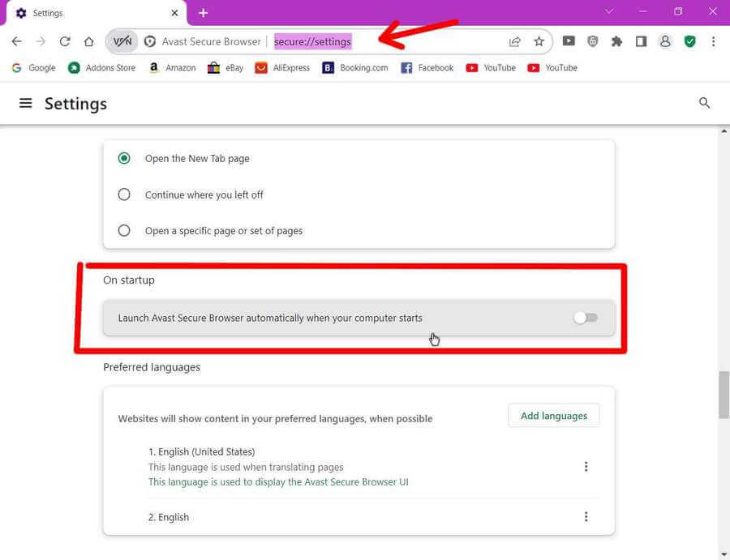Click the Avast Secure Browser site-info icon
The image size is (730, 560).
pos(149,41)
